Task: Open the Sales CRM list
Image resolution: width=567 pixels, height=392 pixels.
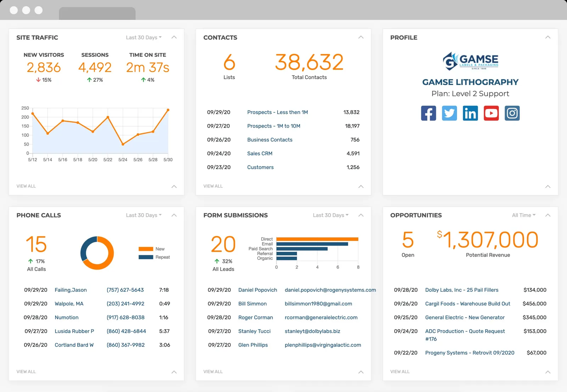Action: pyautogui.click(x=260, y=154)
